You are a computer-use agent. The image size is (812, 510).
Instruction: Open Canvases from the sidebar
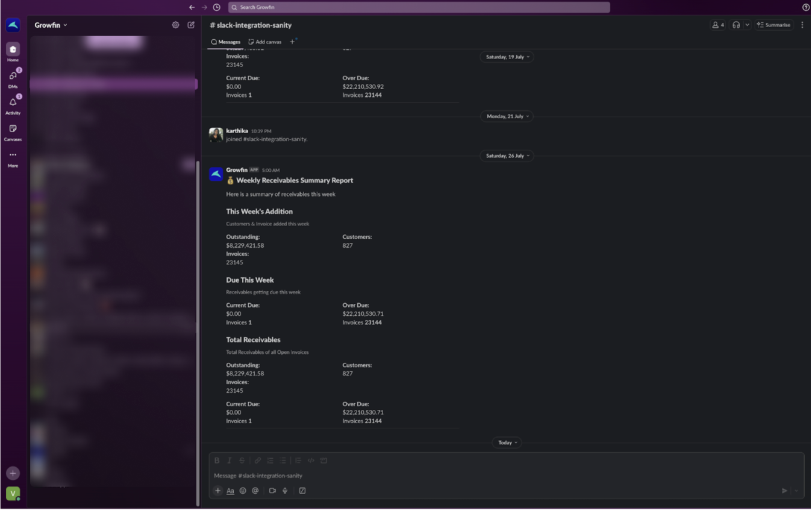point(13,132)
